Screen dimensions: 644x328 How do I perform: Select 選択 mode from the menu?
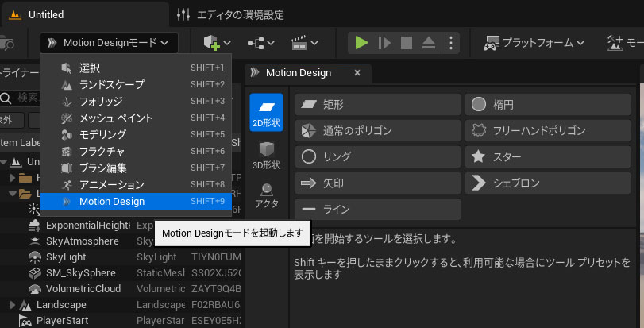click(136, 68)
